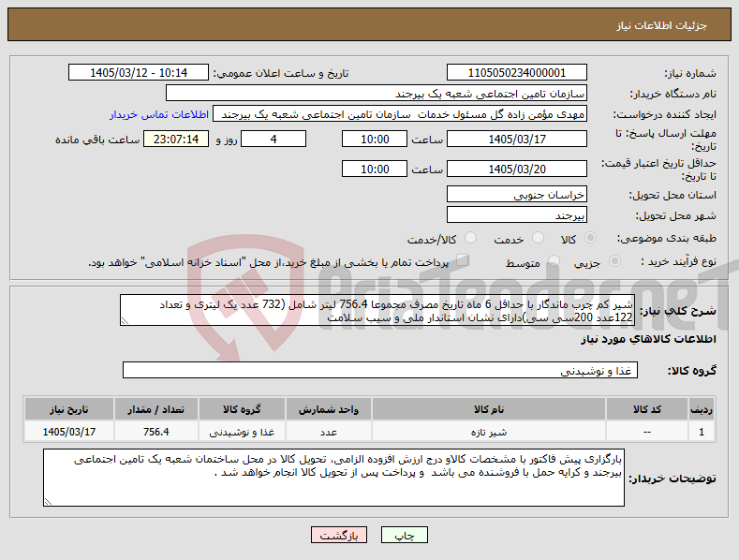Image resolution: width=739 pixels, height=560 pixels.
Task: Click the غذا و نوشیدنی cell in table row
Action: click(242, 432)
